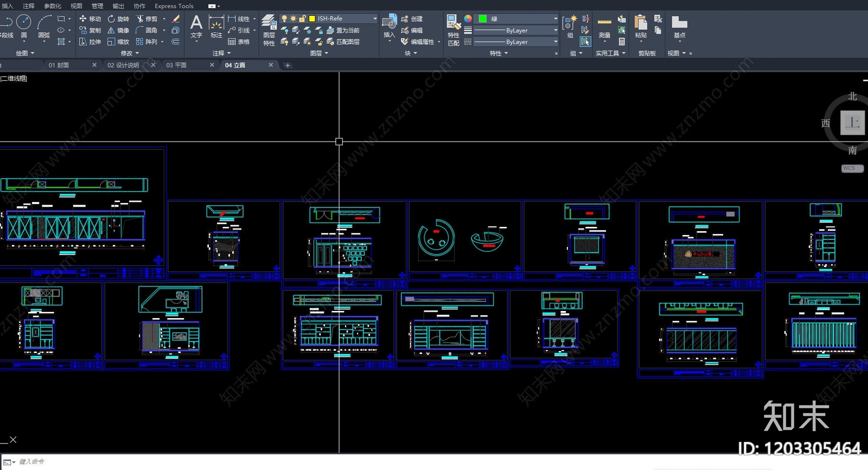This screenshot has width=868, height=470.
Task: Select the Dimension (标注) tool
Action: point(216,27)
